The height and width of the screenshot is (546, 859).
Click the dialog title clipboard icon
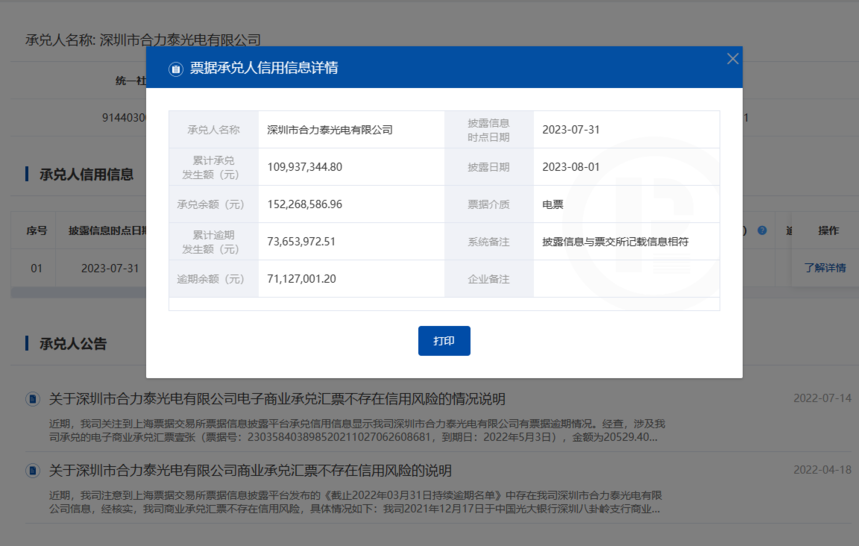(x=175, y=68)
